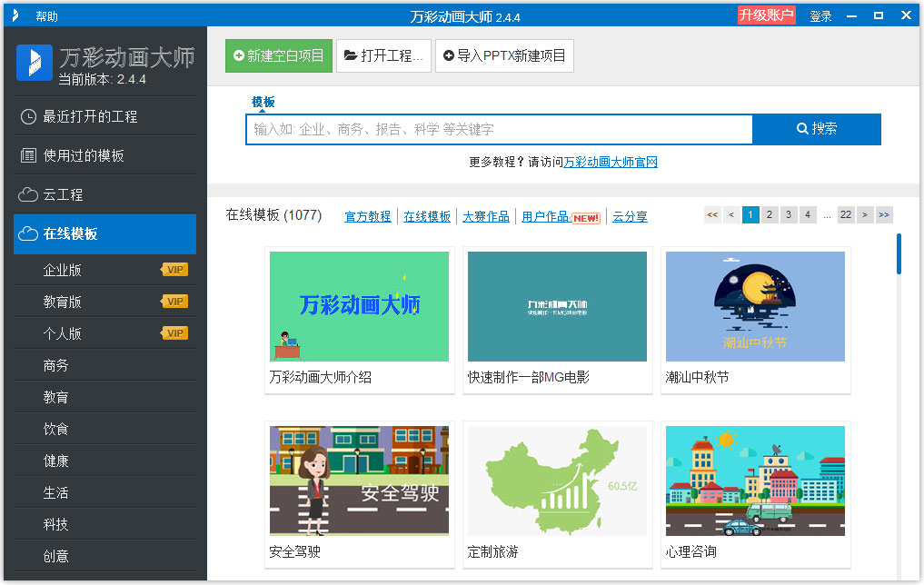This screenshot has height=585, width=924.
Task: Open 万彩动画大师官网 link
Action: [611, 162]
